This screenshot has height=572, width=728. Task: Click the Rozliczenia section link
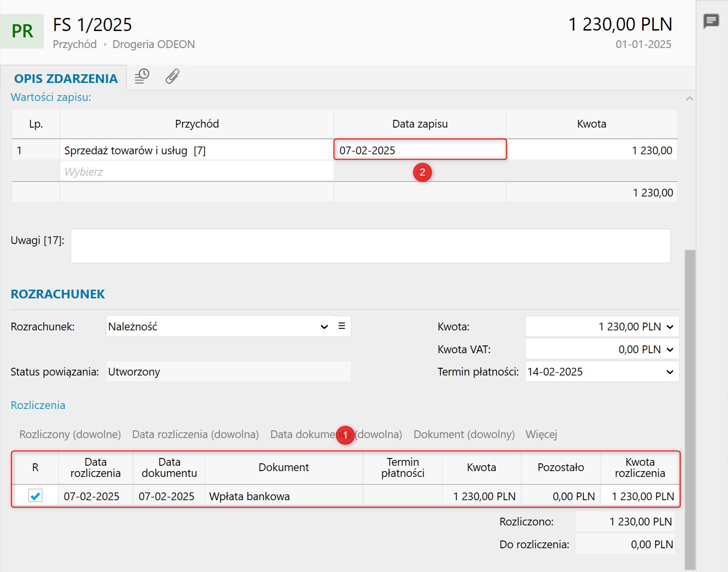click(x=38, y=405)
